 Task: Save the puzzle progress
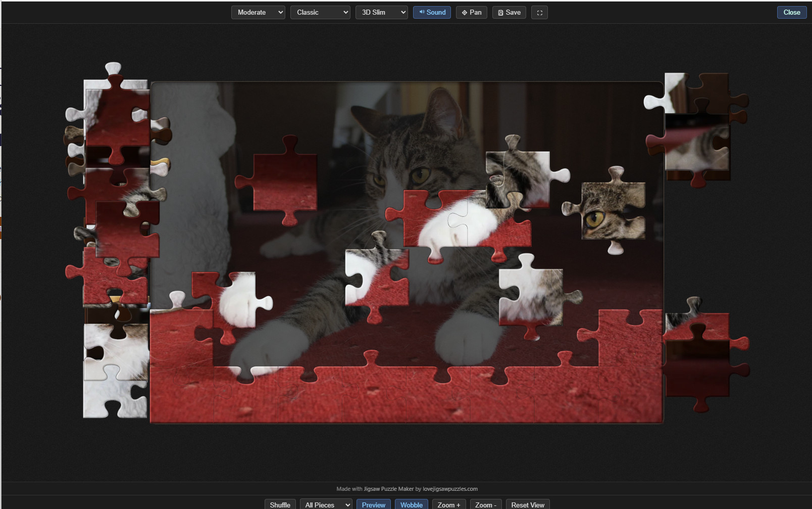(x=509, y=12)
